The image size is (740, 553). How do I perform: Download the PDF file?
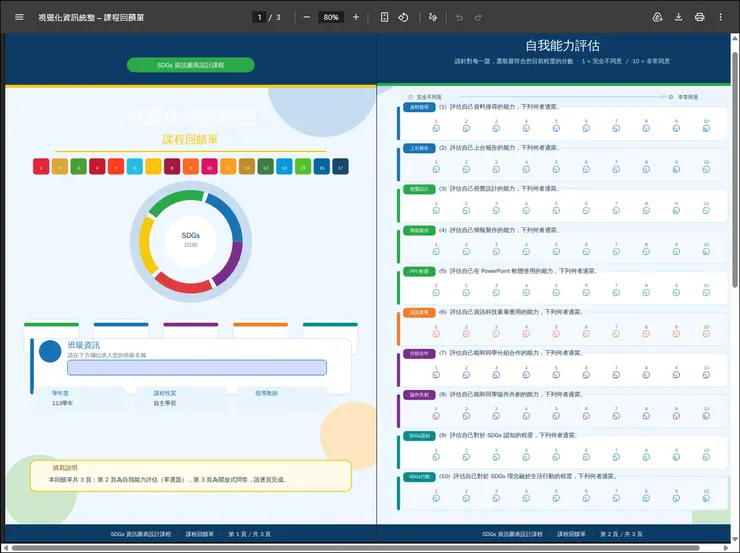tap(679, 17)
